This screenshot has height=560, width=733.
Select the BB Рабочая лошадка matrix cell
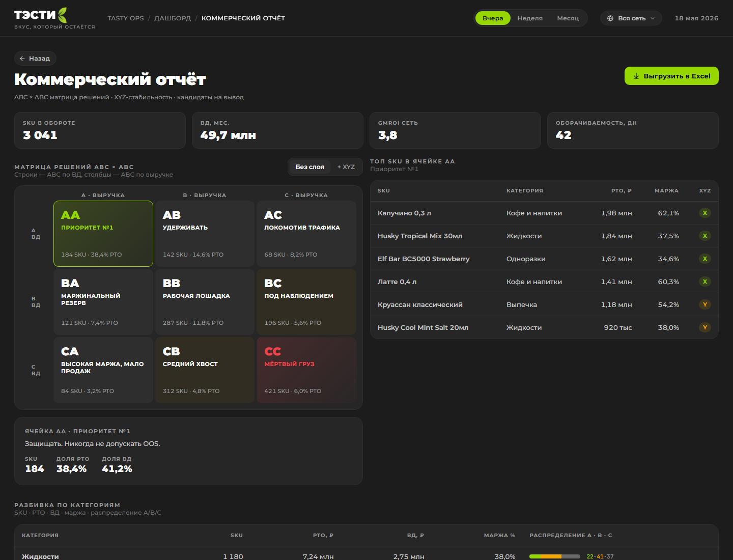click(205, 302)
